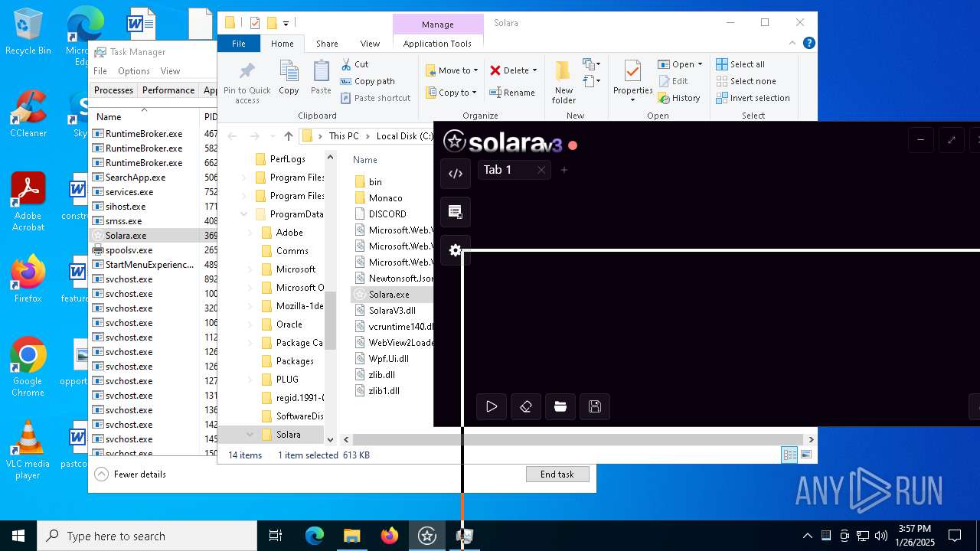Open the View menu in Task Manager

tap(170, 71)
